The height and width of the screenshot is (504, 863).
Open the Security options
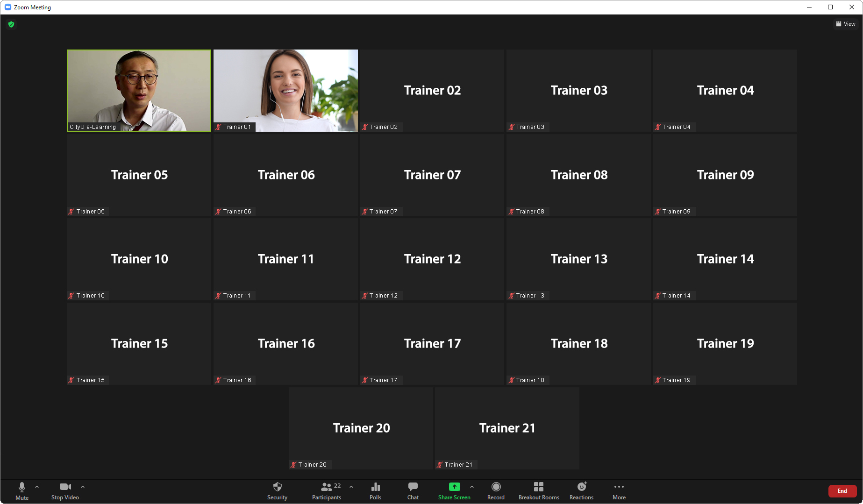277,490
